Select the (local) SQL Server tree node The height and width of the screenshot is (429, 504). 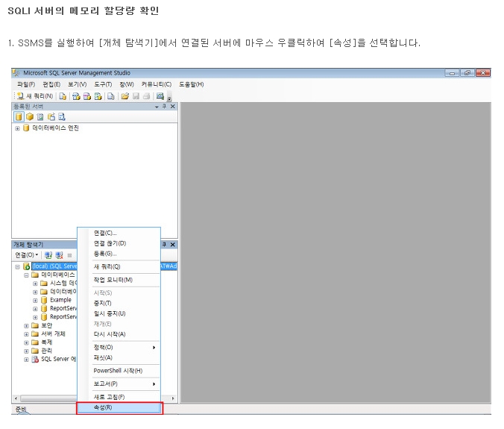[x=54, y=266]
